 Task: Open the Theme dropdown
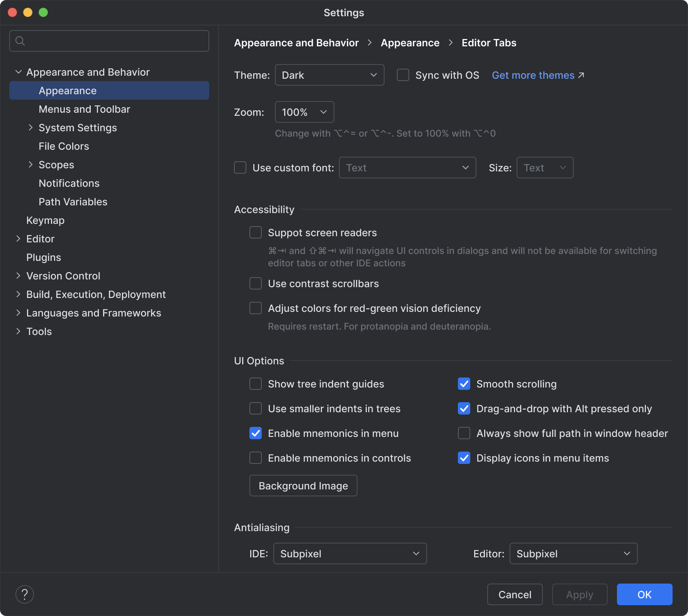click(x=329, y=75)
